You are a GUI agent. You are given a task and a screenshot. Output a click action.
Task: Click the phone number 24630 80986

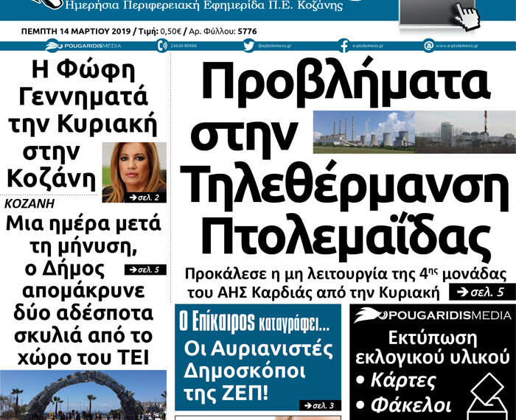(184, 46)
